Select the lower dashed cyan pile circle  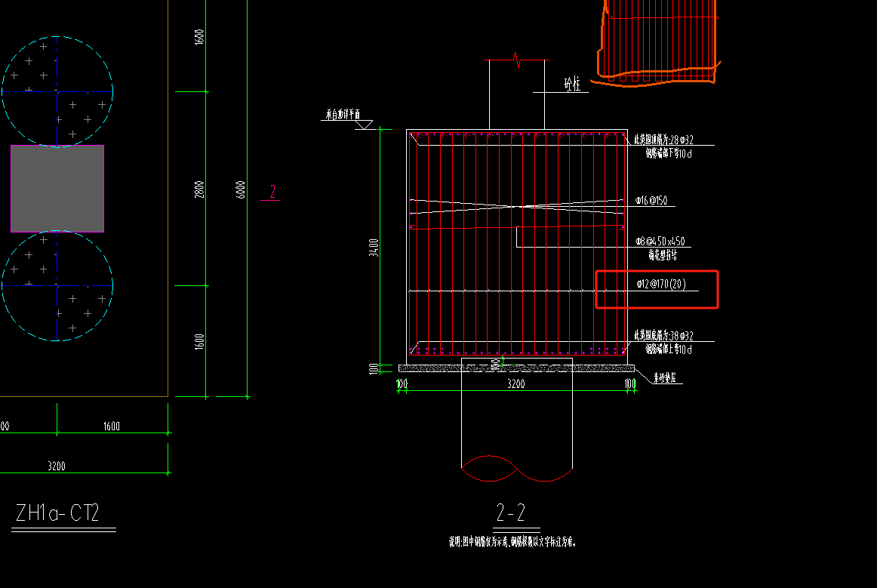[x=57, y=285]
